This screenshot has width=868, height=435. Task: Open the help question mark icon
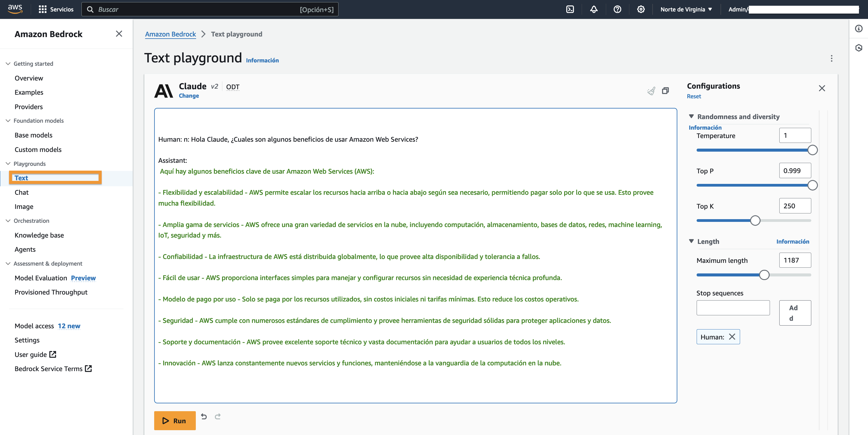(617, 9)
